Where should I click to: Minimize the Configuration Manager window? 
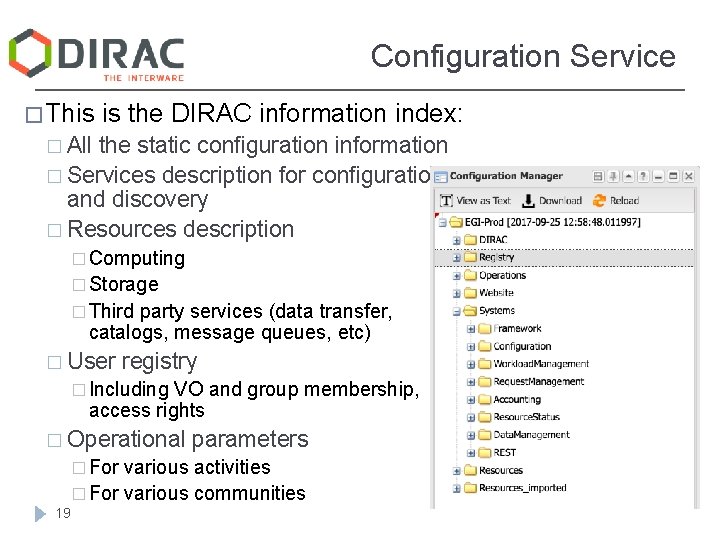(658, 176)
